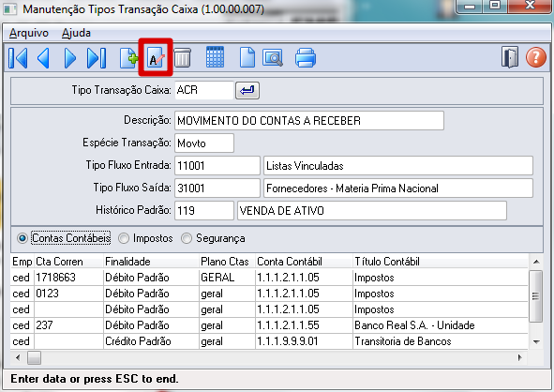This screenshot has height=392, width=554.
Task: Go to first record using navigation icon
Action: pos(18,57)
